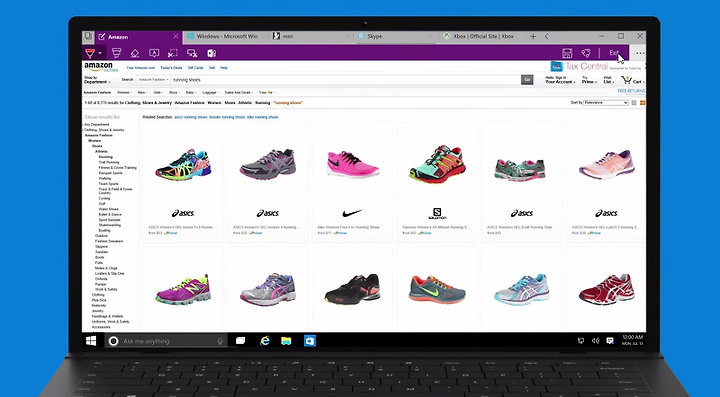Open the Help link

coord(224,68)
